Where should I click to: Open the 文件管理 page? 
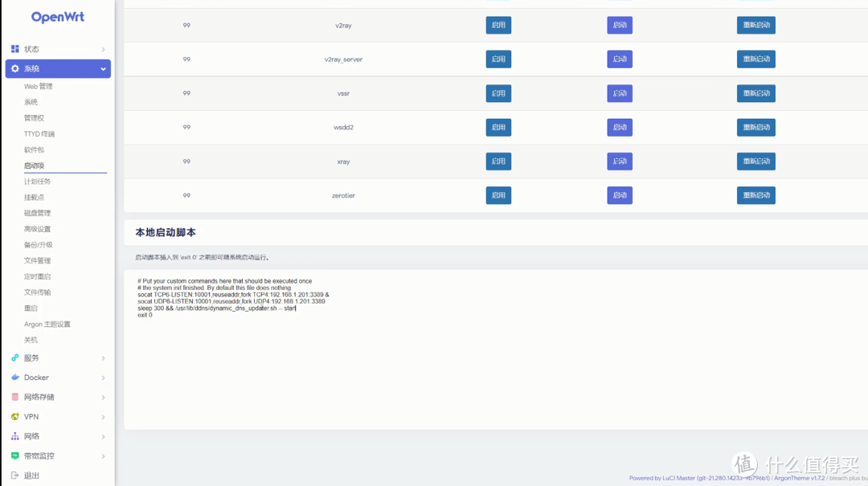point(37,261)
